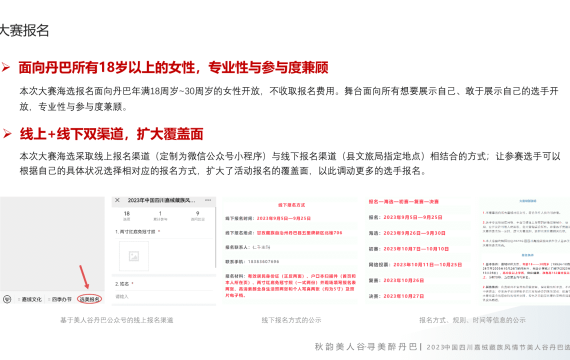Click the count 9 in the form

click(197, 213)
